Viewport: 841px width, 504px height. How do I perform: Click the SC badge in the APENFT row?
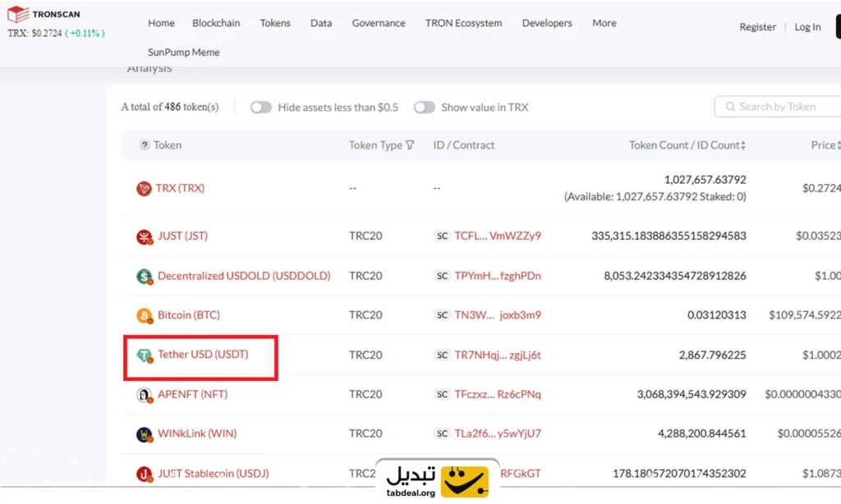pyautogui.click(x=442, y=394)
